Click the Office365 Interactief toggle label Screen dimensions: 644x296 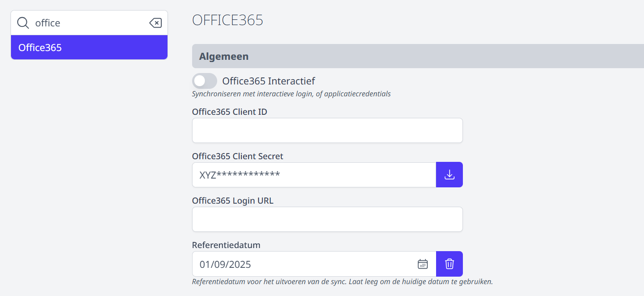pyautogui.click(x=269, y=81)
